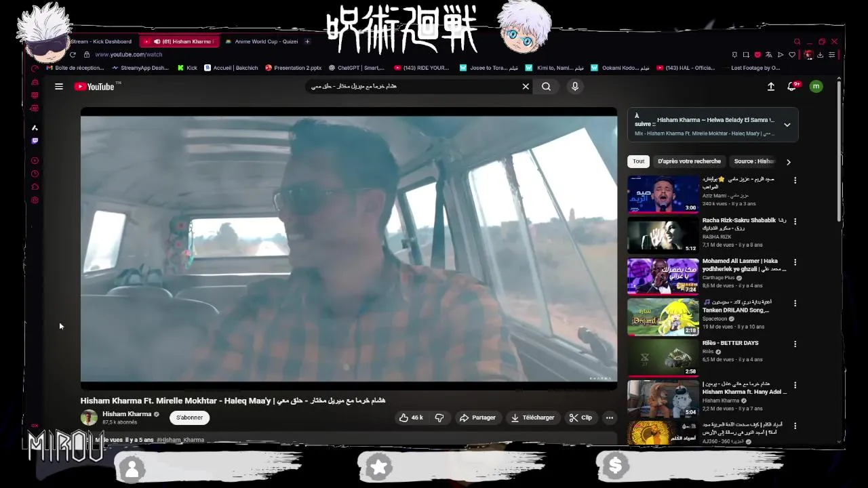Viewport: 868px width, 488px height.
Task: Go to the YouTube home logo
Action: click(94, 87)
